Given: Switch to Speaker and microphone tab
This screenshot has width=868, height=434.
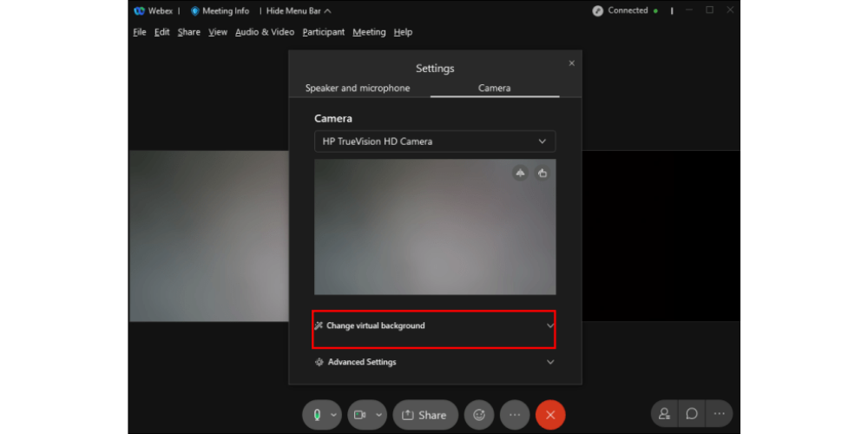Looking at the screenshot, I should click(358, 88).
